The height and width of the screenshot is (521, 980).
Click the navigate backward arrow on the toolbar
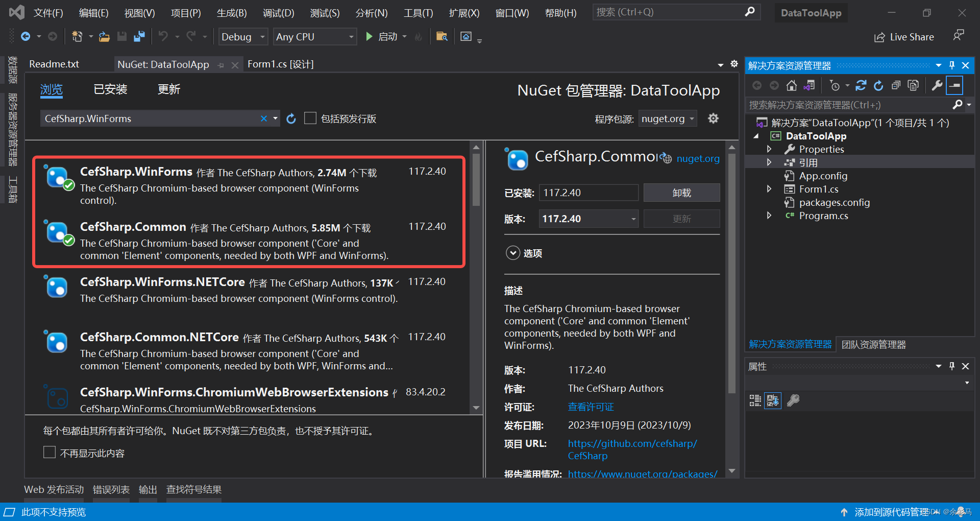(x=27, y=36)
